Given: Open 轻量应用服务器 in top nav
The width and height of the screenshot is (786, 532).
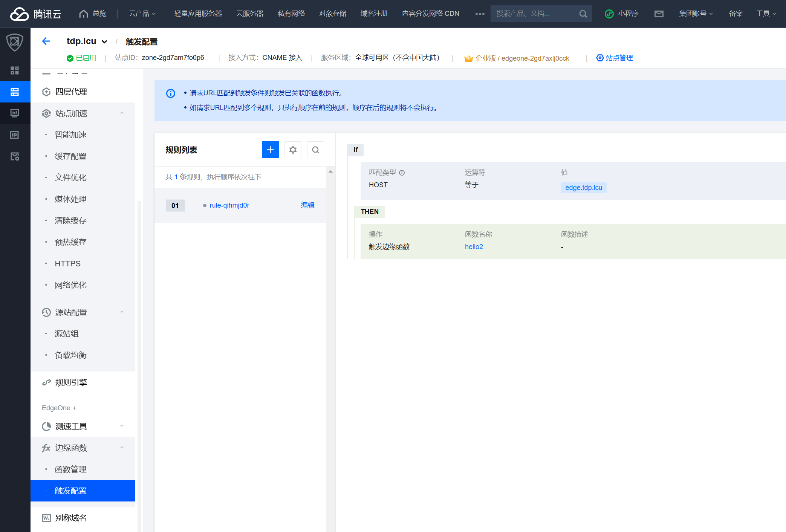Looking at the screenshot, I should tap(198, 14).
